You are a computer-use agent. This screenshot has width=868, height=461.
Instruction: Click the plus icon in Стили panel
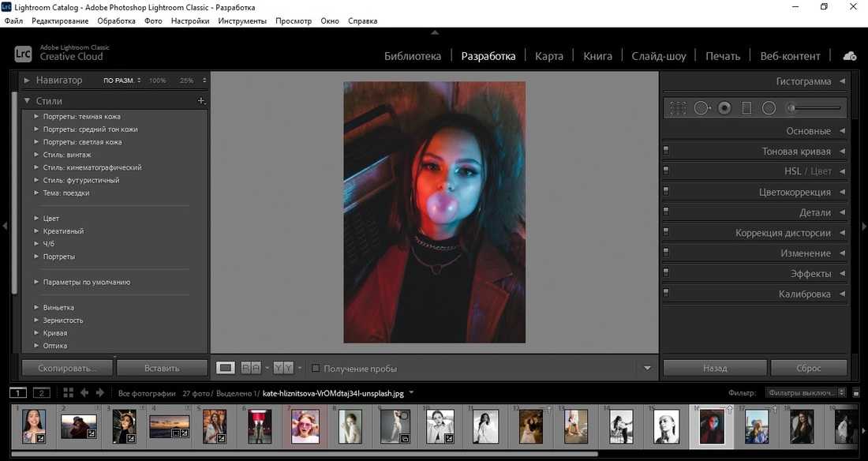point(201,101)
